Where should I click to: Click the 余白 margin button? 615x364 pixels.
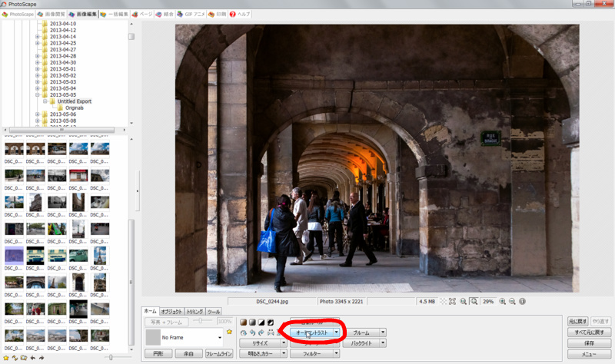tap(188, 353)
